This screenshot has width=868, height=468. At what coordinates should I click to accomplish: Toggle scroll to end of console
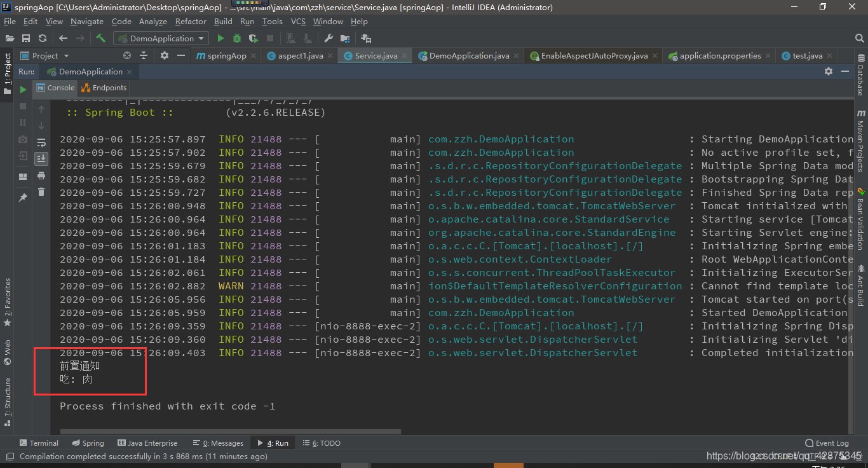pos(41,158)
